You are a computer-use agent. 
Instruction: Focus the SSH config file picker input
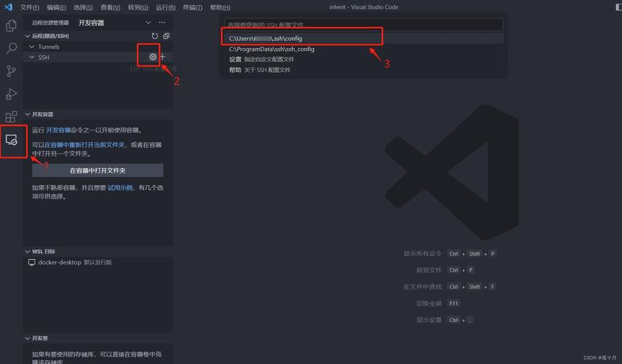click(x=363, y=25)
